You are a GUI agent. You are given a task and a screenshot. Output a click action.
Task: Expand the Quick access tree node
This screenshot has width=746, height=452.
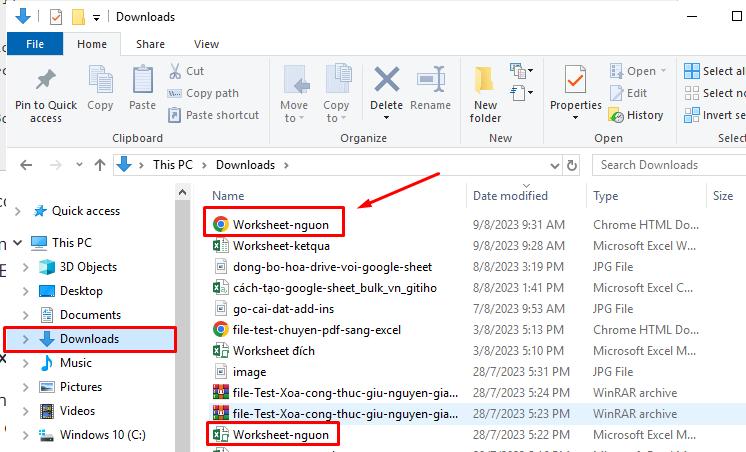pos(18,211)
